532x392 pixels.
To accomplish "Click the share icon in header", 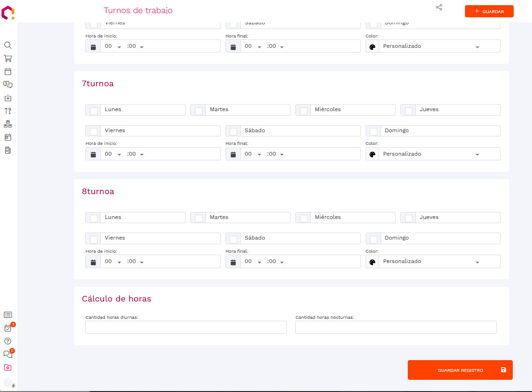I will point(439,8).
